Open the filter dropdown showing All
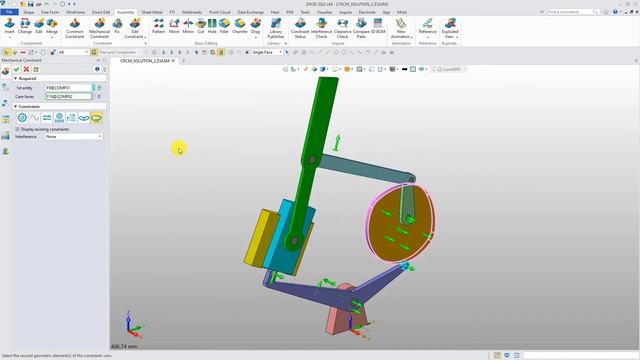Screen dimensions: 640x360 tap(73, 52)
